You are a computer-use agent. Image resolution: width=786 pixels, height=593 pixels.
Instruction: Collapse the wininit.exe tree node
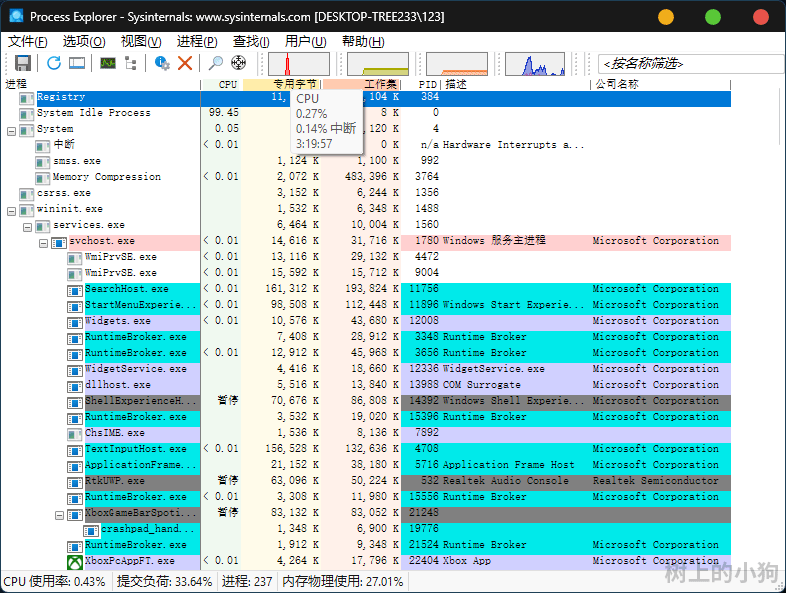point(11,210)
